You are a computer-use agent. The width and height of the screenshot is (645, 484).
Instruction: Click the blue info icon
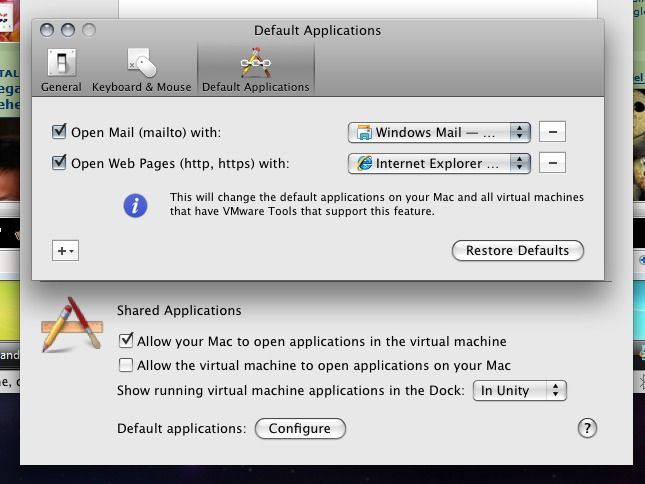pos(135,205)
